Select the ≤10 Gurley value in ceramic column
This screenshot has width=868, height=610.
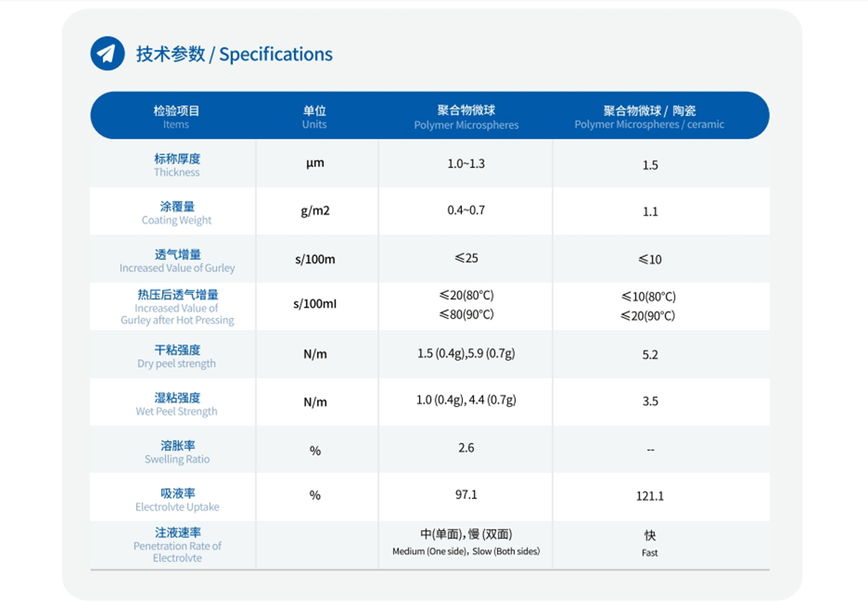(x=650, y=260)
